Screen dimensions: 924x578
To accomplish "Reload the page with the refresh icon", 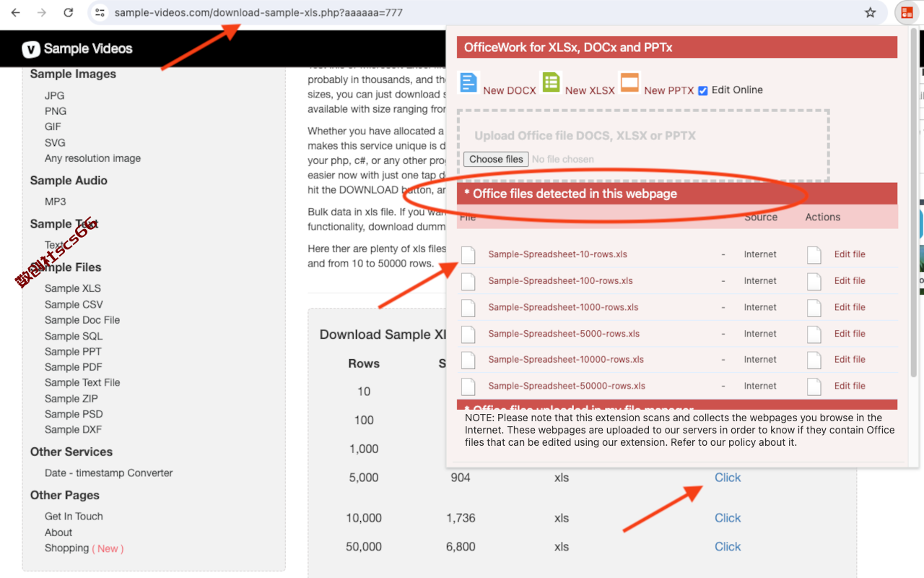I will coord(69,12).
